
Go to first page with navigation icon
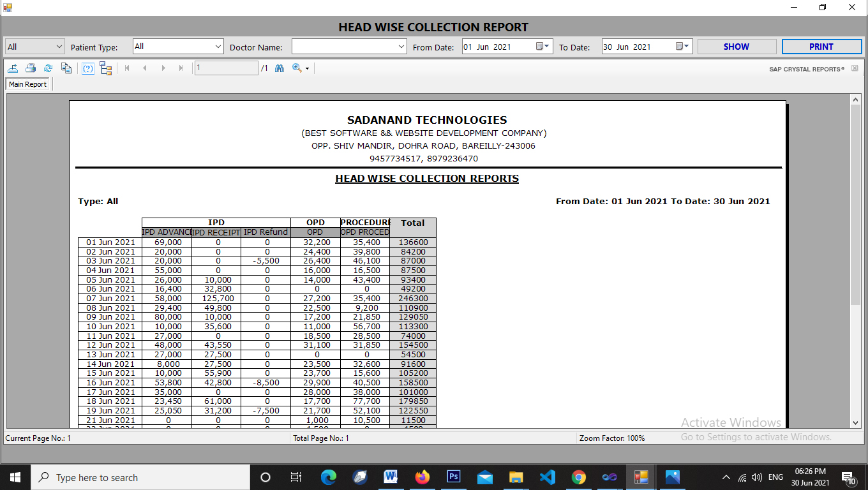[127, 68]
